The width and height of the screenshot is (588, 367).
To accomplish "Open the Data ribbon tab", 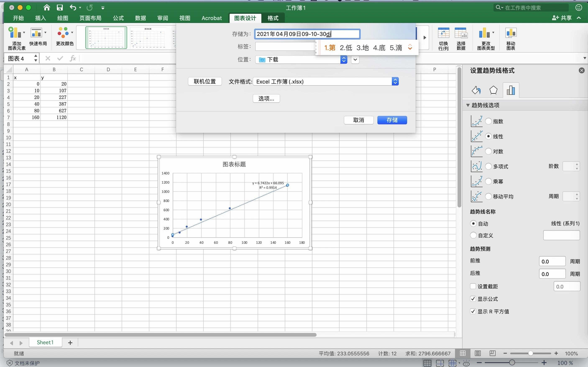I will pos(141,18).
